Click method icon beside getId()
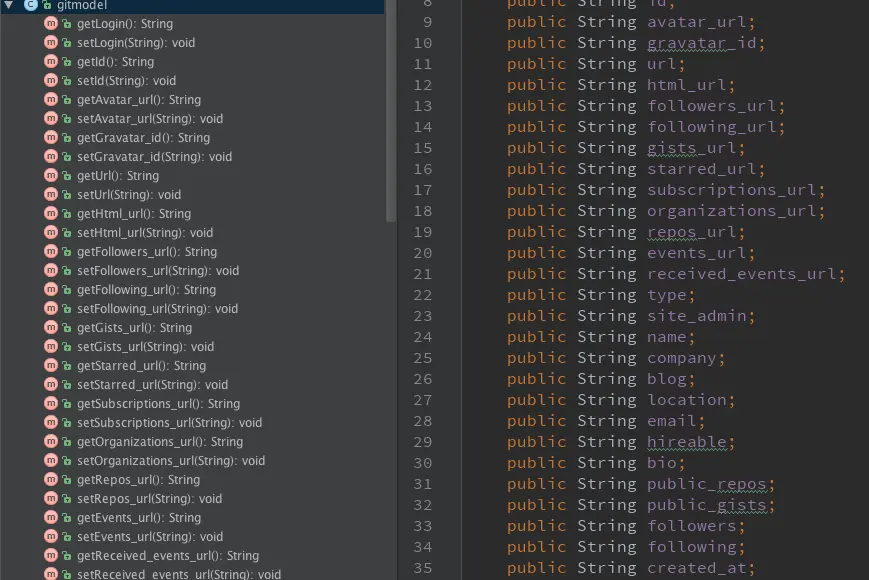The image size is (869, 580). pyautogui.click(x=51, y=61)
